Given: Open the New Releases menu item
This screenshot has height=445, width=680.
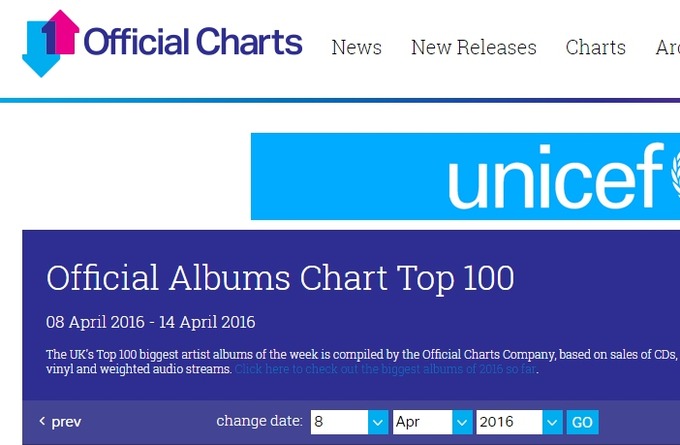Looking at the screenshot, I should coord(474,47).
